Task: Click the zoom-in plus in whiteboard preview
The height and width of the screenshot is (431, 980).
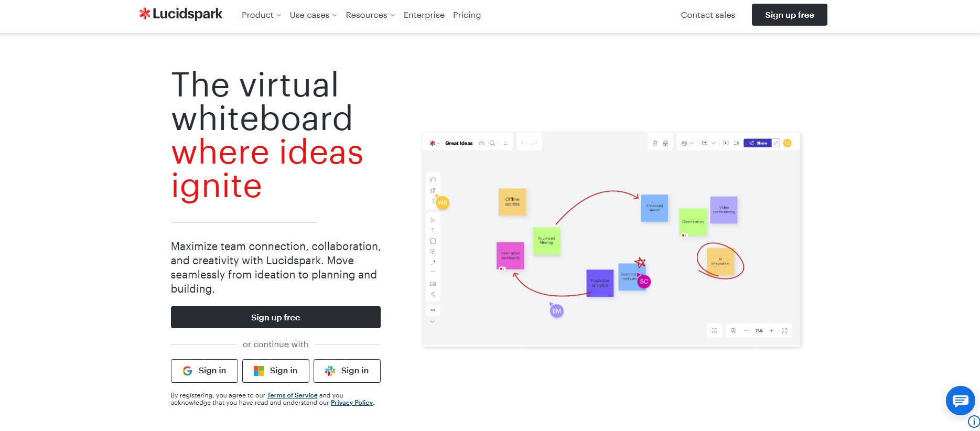Action: coord(771,331)
